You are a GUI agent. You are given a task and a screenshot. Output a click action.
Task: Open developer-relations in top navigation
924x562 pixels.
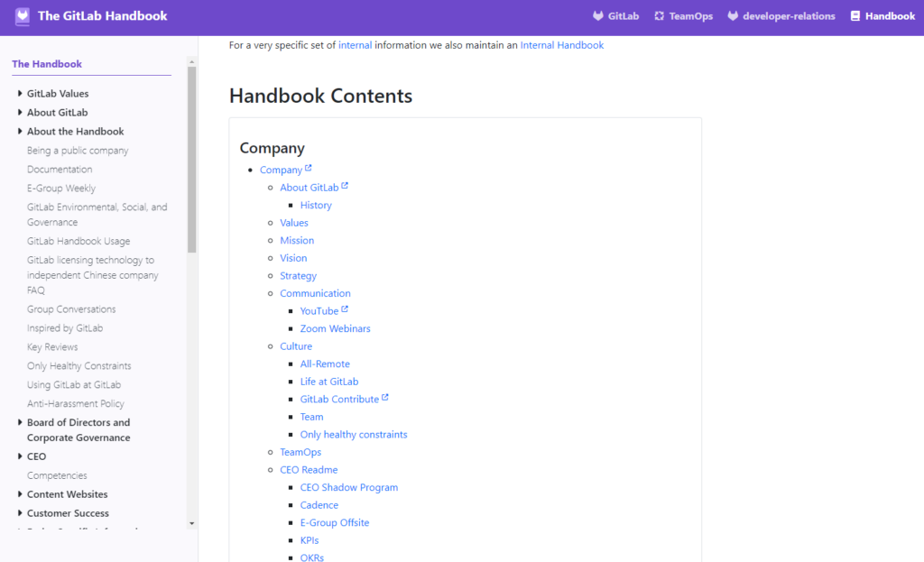coord(781,16)
